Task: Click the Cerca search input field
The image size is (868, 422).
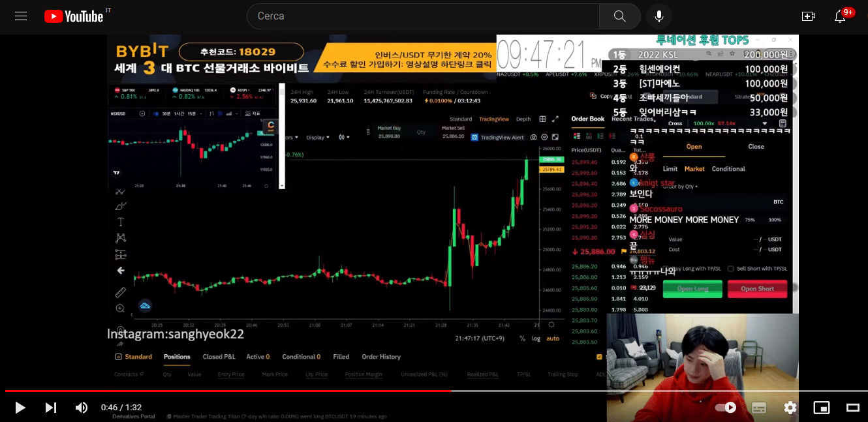Action: [x=423, y=16]
